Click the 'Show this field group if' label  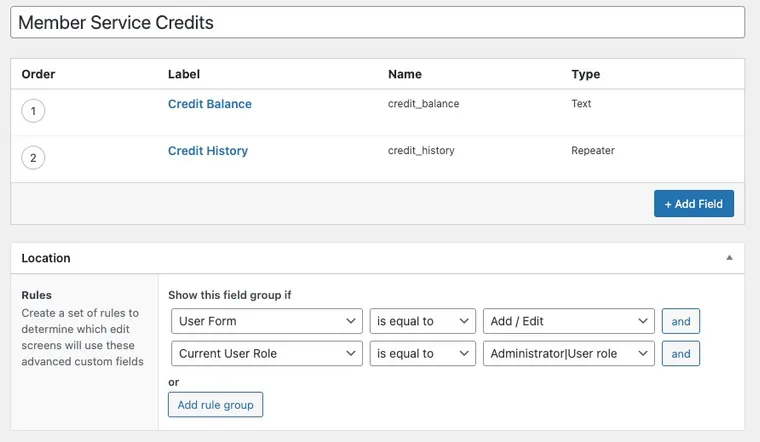tap(230, 295)
